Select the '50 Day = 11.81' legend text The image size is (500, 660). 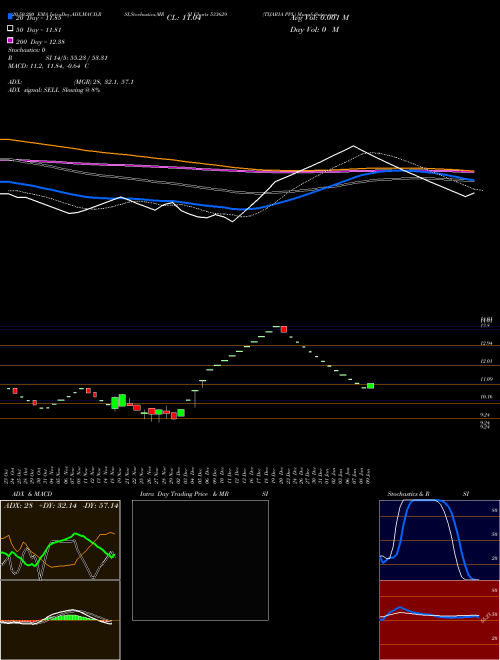[39, 30]
